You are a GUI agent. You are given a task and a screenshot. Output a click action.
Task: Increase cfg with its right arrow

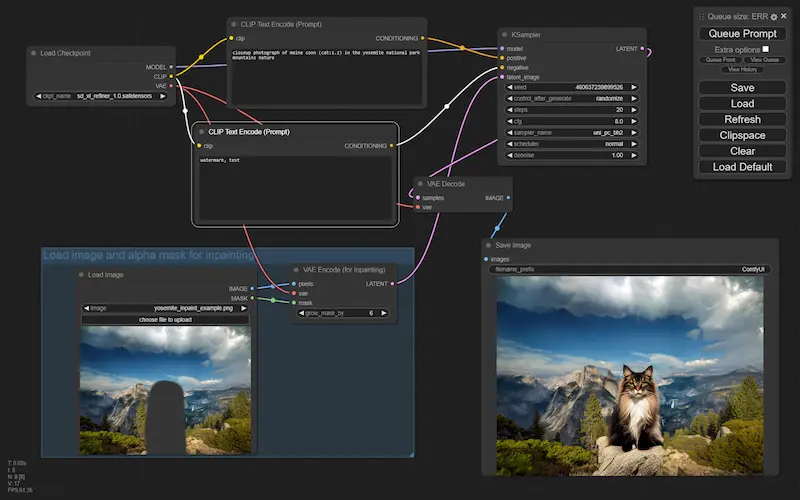[x=634, y=121]
